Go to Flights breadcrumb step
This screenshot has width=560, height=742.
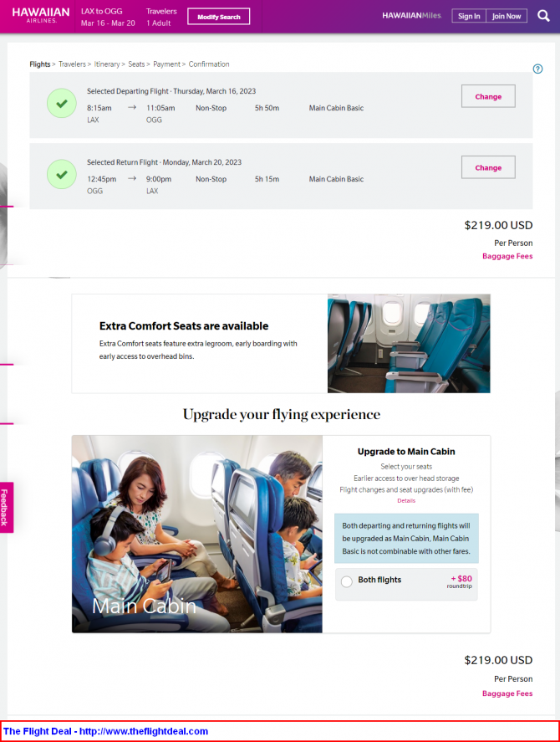[40, 64]
